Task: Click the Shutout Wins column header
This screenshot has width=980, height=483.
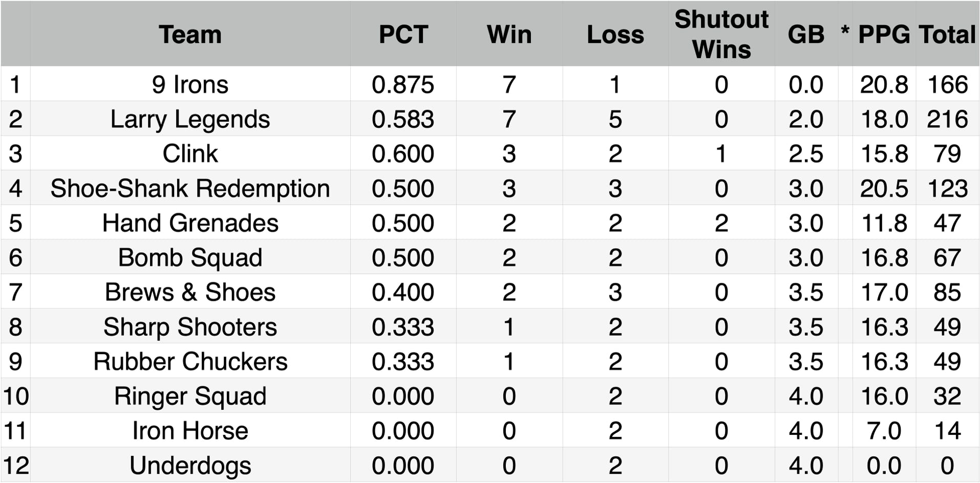Action: [x=721, y=34]
